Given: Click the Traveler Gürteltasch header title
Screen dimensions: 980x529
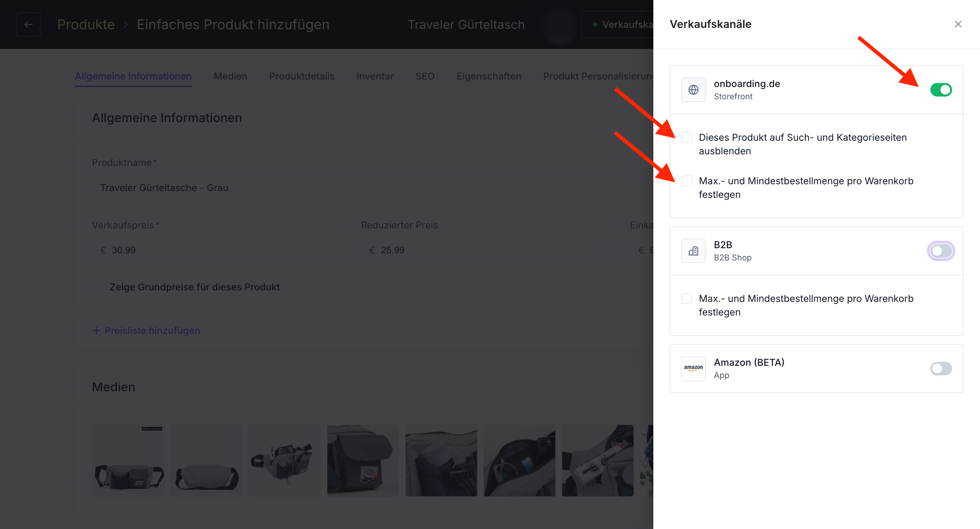Looking at the screenshot, I should 466,24.
